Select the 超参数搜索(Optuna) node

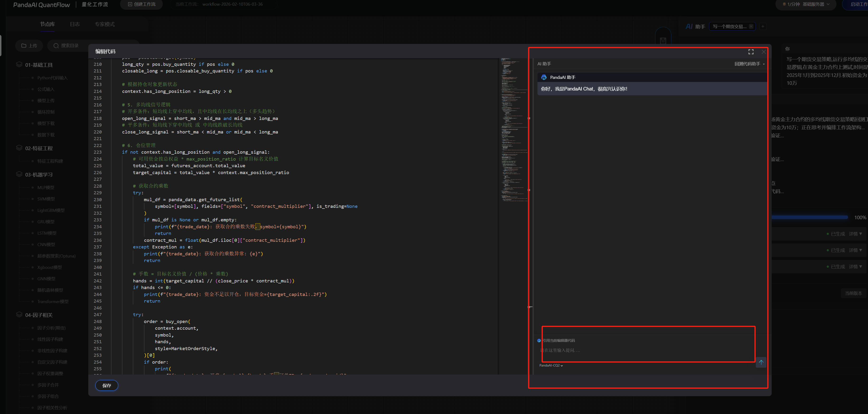(x=56, y=256)
